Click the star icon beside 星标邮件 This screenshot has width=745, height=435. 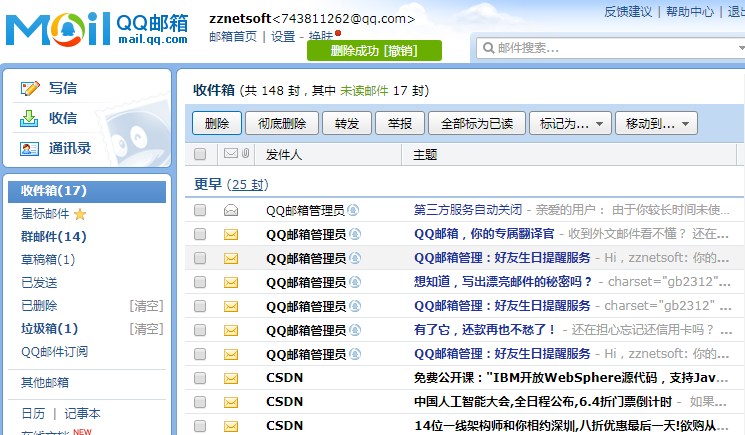click(80, 214)
